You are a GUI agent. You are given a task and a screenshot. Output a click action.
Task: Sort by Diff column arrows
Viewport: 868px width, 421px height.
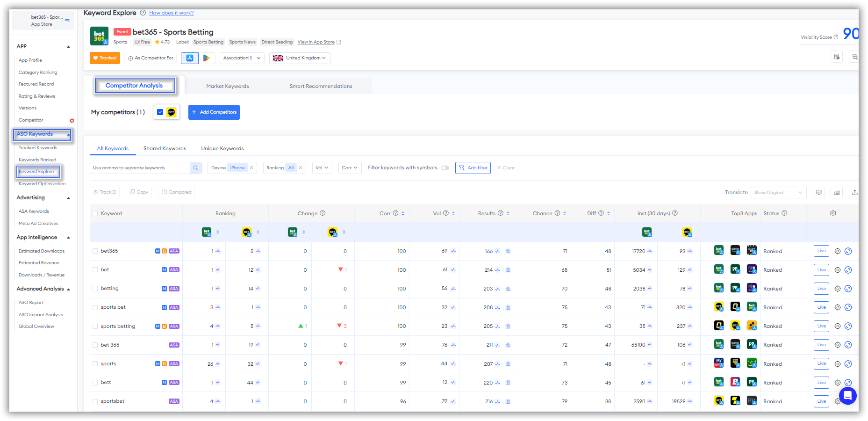coord(608,213)
